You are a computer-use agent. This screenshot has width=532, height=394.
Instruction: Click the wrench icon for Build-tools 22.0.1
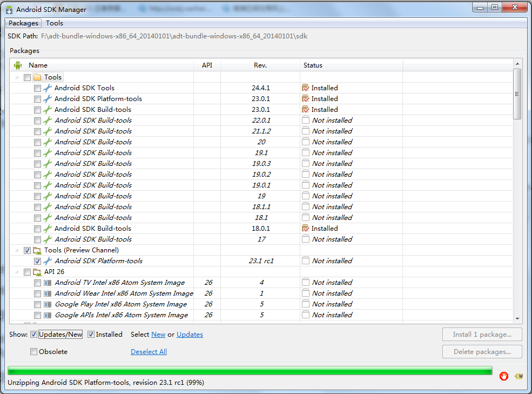[48, 120]
